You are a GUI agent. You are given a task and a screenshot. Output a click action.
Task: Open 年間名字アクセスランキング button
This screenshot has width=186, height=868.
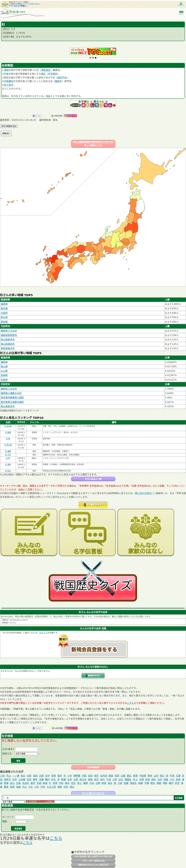pos(93,865)
